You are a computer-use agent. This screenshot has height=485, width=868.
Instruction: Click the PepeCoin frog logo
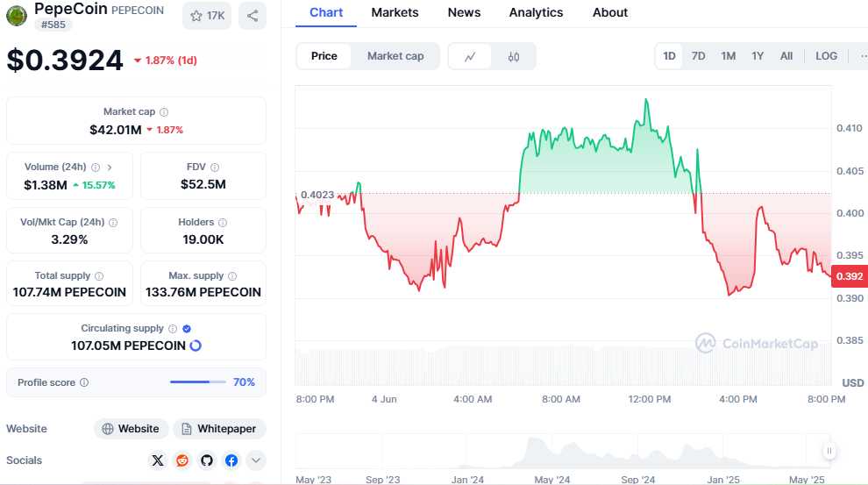click(x=17, y=16)
